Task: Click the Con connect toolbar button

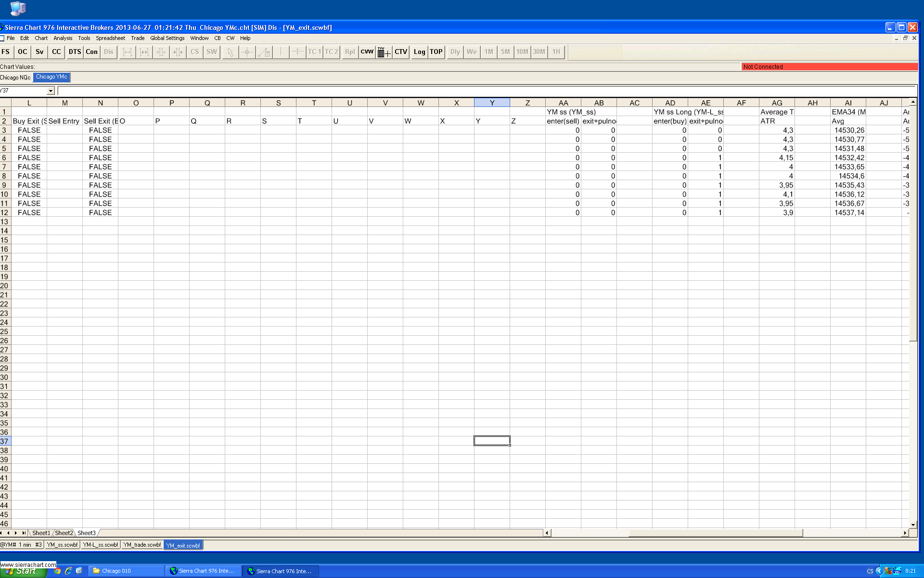Action: [91, 52]
